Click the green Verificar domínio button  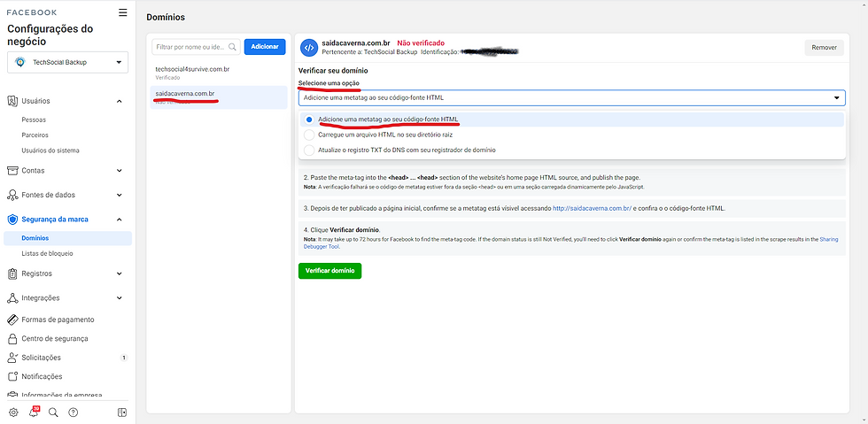pos(329,271)
